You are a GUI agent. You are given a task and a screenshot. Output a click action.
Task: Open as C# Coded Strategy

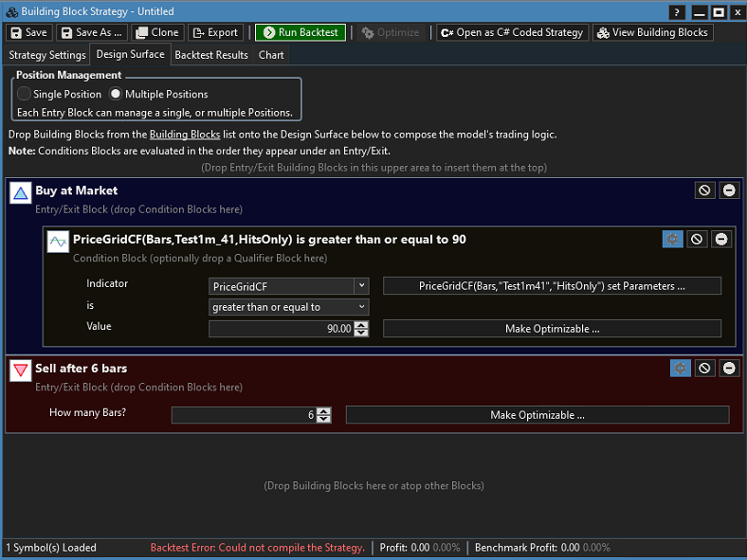[x=513, y=32]
